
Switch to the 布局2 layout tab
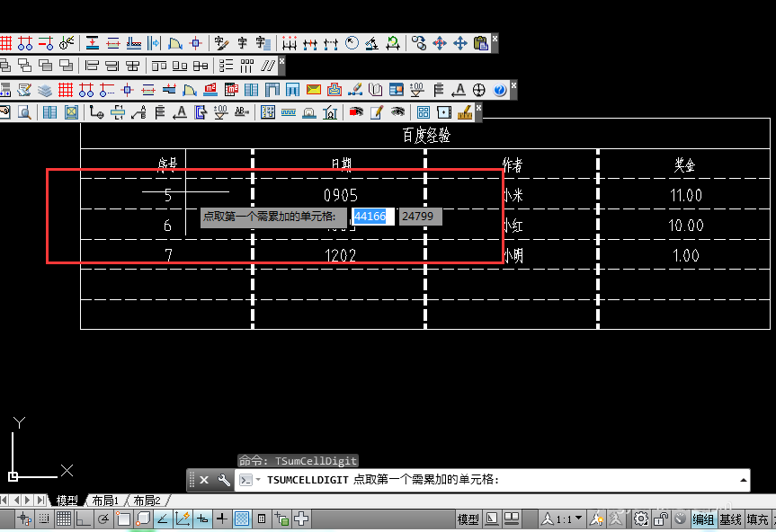147,501
